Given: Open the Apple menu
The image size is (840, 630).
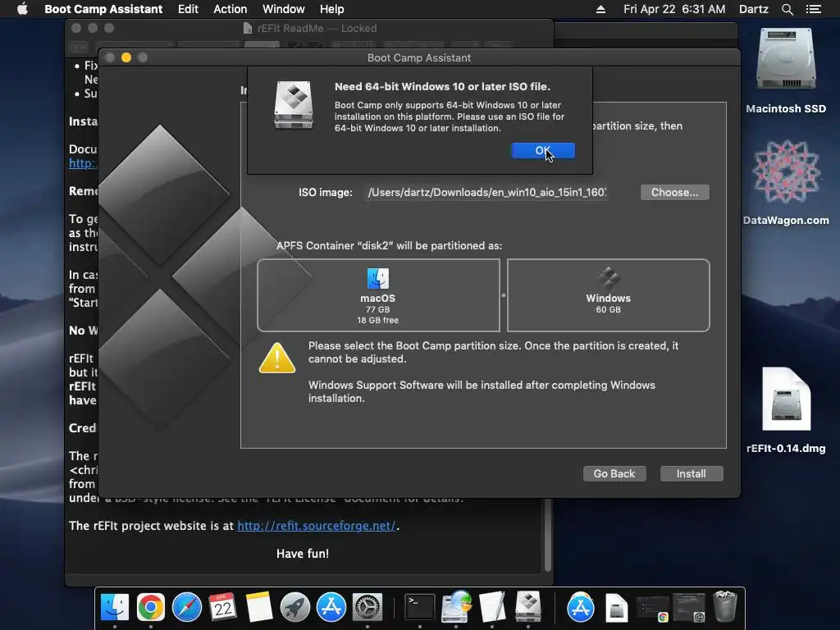Looking at the screenshot, I should (22, 9).
